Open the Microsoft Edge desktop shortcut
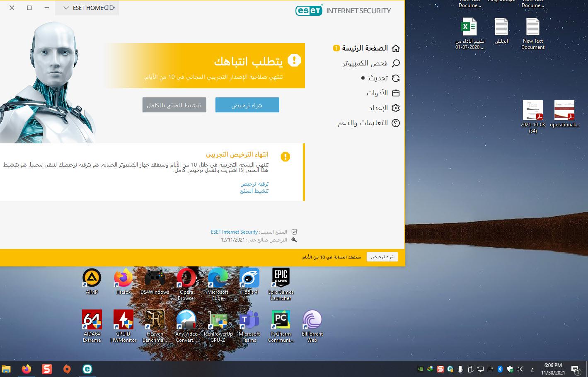This screenshot has height=377, width=588. tap(218, 285)
